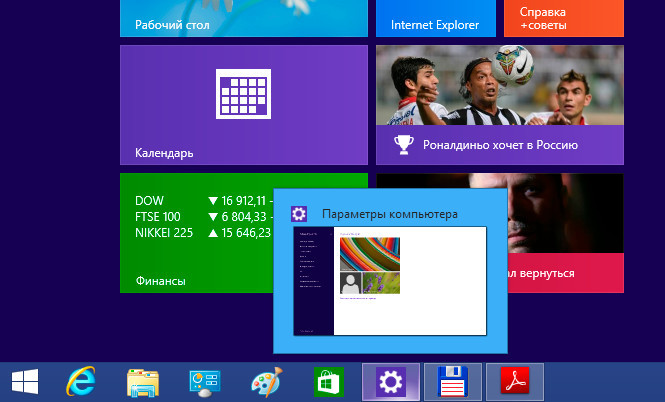
Task: Open the Control Panel taskbar icon
Action: (205, 381)
